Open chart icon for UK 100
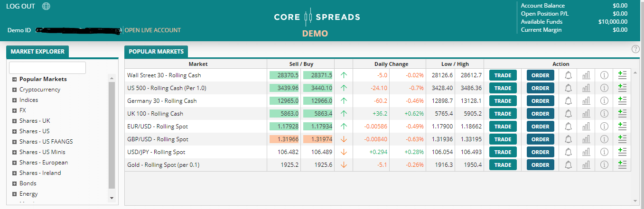 pos(586,113)
